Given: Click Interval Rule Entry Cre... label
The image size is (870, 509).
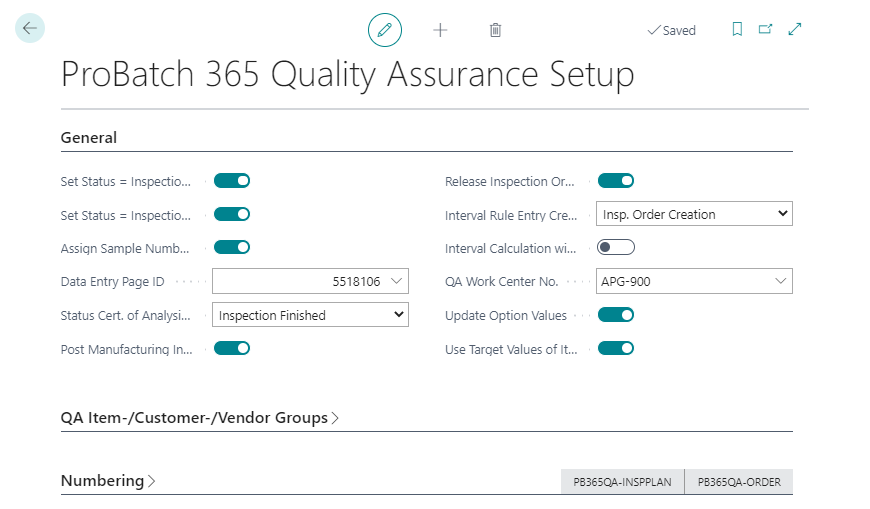Looking at the screenshot, I should 511,216.
